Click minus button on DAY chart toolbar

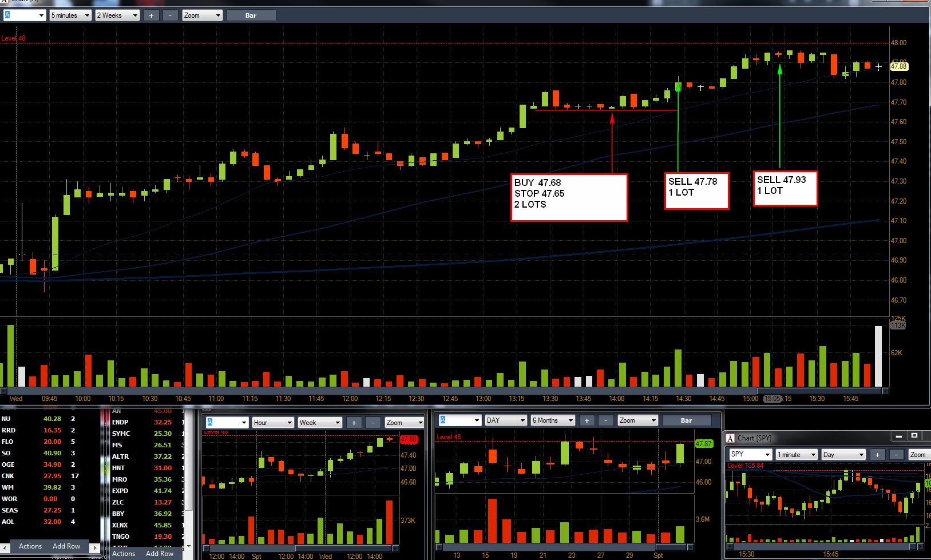tap(605, 420)
